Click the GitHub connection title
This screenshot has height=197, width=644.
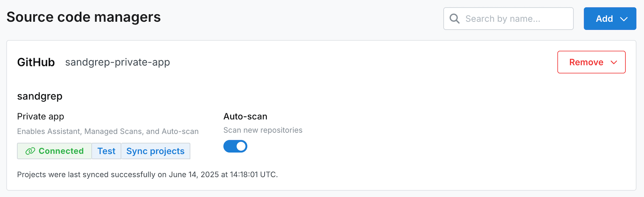coord(36,62)
